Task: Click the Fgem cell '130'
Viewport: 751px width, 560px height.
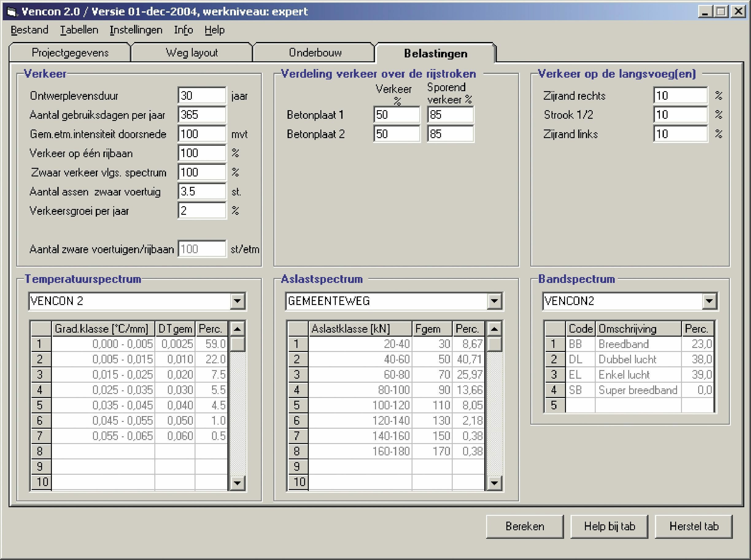Action: (x=432, y=421)
